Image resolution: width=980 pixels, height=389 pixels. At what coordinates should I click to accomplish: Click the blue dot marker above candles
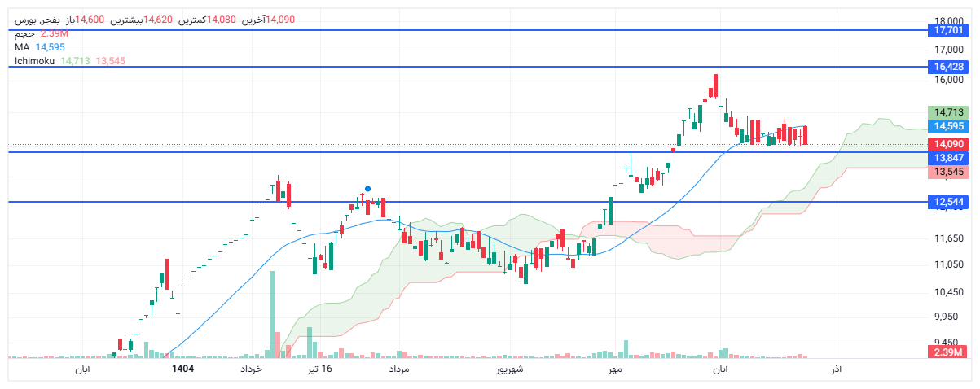coord(368,189)
